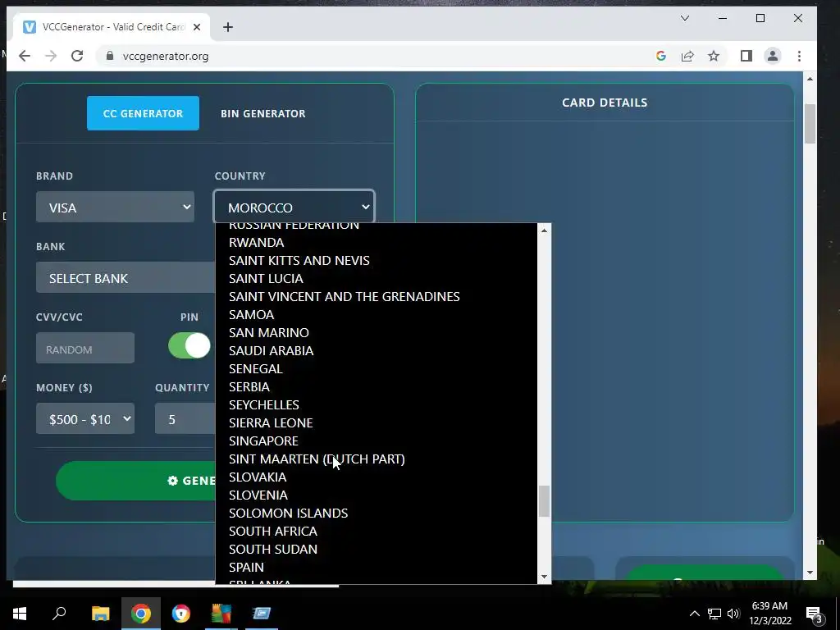Show hidden system tray icons
The width and height of the screenshot is (840, 630).
(694, 614)
